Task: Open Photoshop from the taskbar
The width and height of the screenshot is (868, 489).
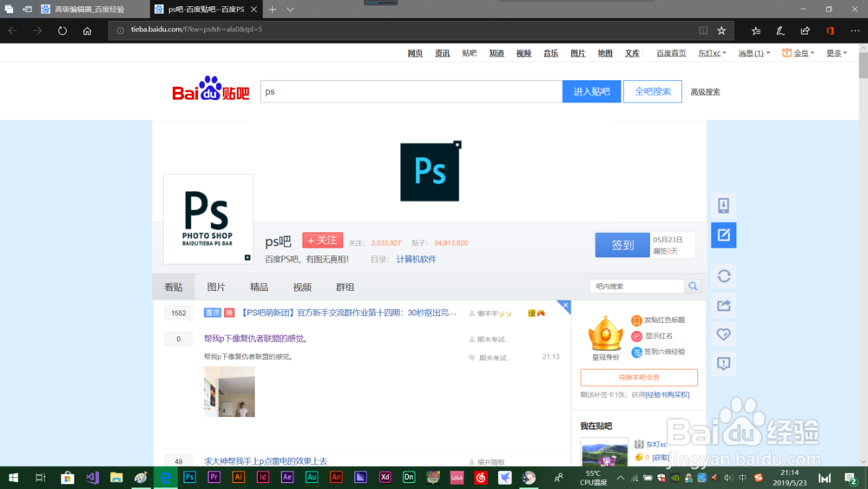Action: [x=190, y=478]
